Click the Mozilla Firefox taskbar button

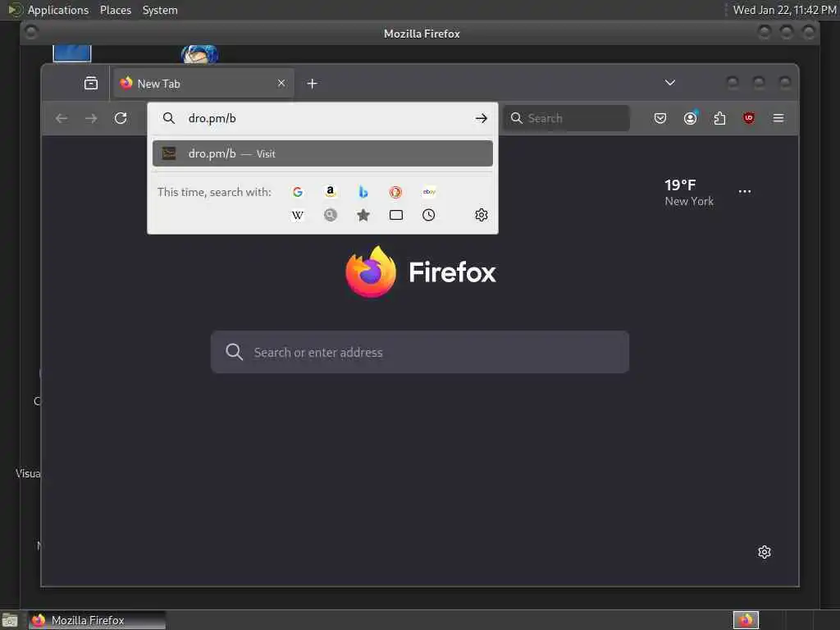[x=97, y=620]
